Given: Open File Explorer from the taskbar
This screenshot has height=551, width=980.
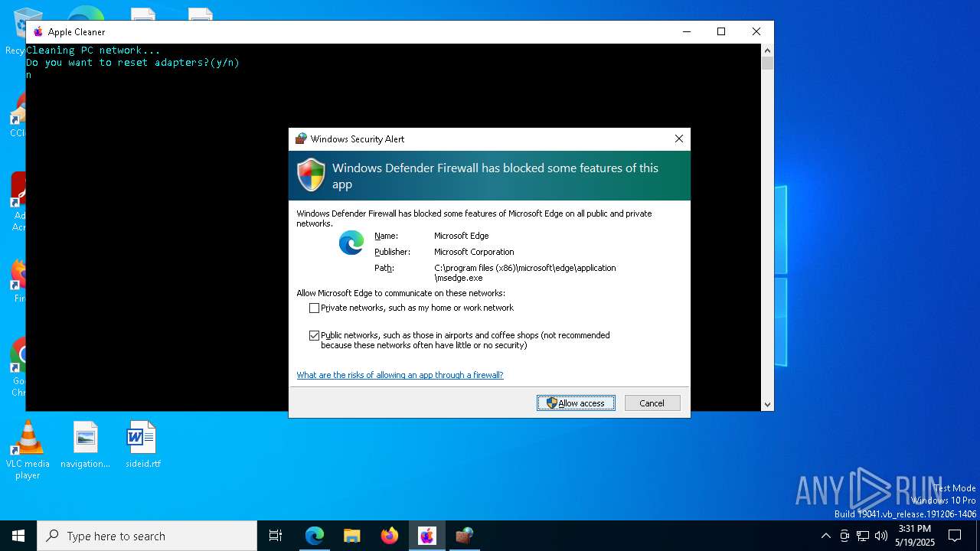Looking at the screenshot, I should pos(352,536).
